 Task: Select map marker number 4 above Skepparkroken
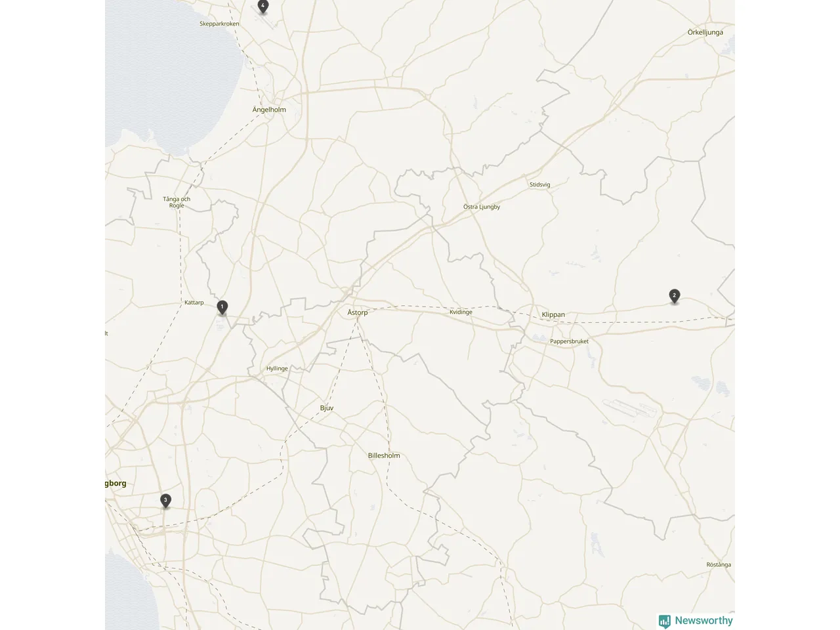pyautogui.click(x=263, y=7)
